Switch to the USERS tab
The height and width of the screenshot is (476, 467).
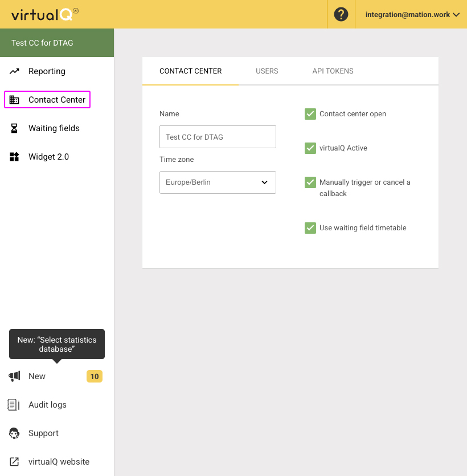click(x=267, y=71)
